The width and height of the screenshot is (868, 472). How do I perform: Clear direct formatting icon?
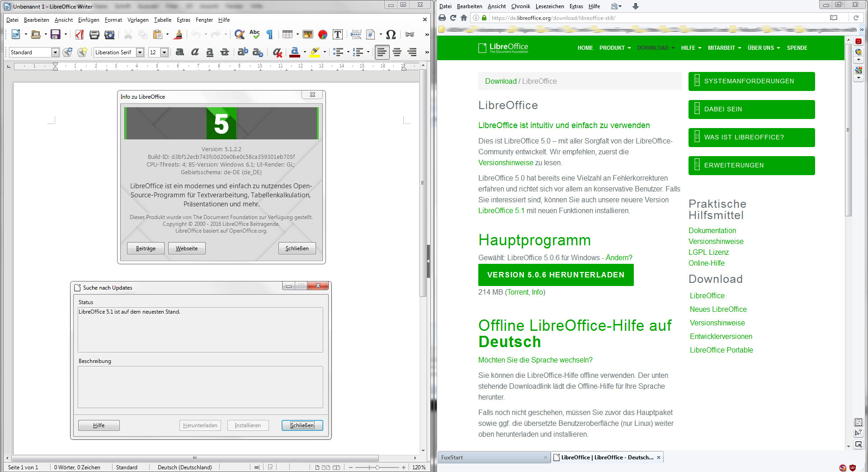coord(278,52)
